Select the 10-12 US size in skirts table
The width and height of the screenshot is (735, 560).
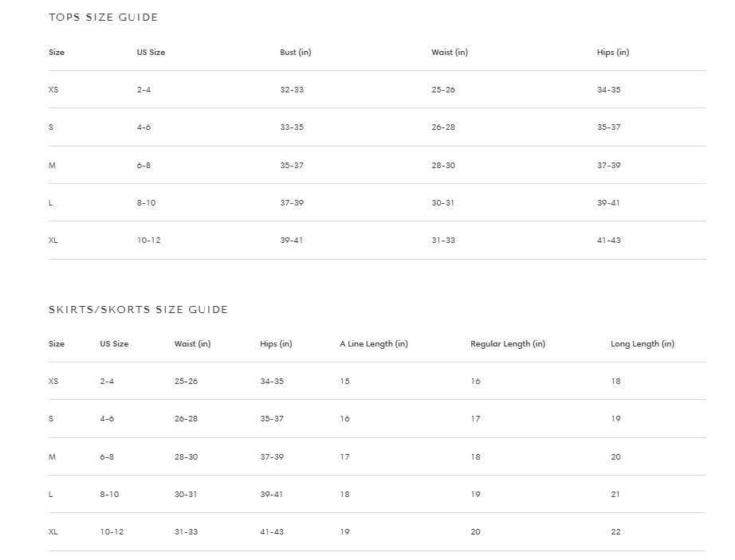112,532
